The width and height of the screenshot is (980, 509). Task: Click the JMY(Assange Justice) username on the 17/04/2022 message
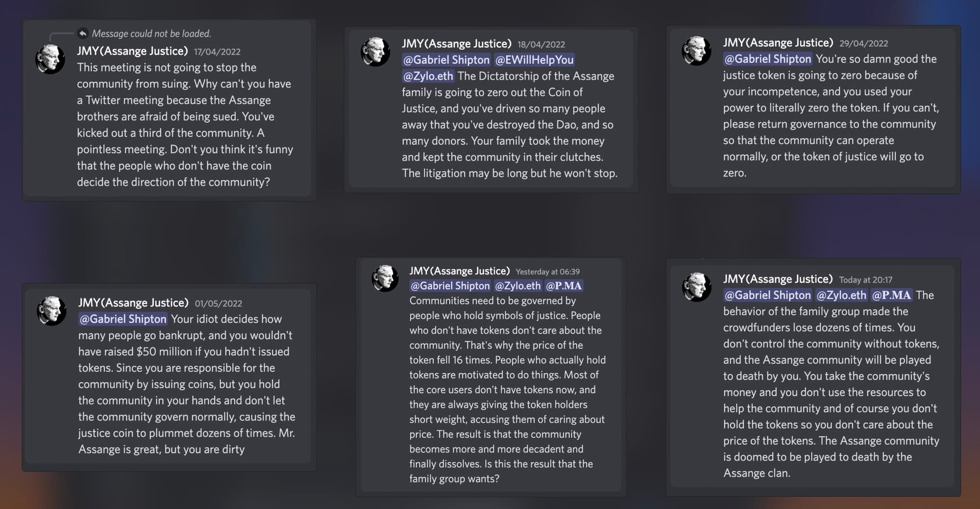point(132,52)
